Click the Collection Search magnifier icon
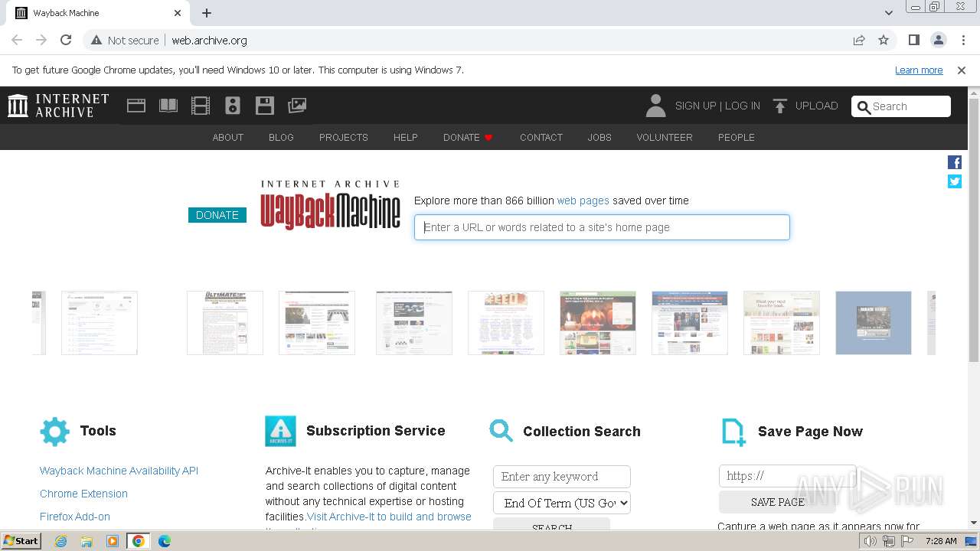Screen dimensions: 980x551 point(501,431)
